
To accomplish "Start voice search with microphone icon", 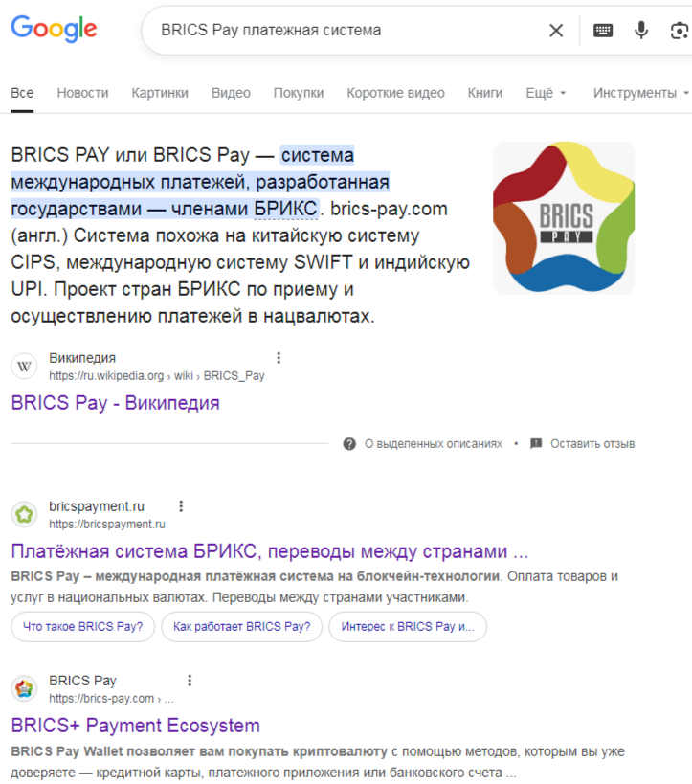I will (641, 31).
